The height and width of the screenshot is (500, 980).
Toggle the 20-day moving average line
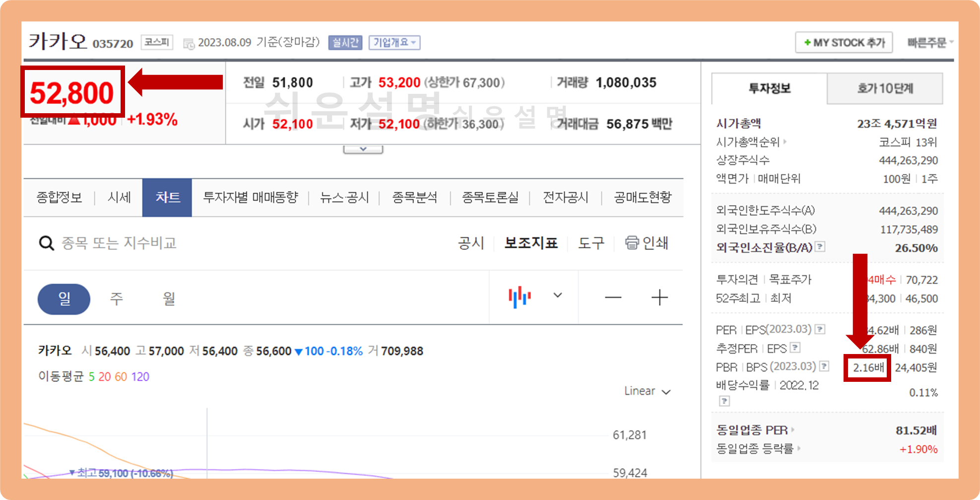click(x=104, y=377)
